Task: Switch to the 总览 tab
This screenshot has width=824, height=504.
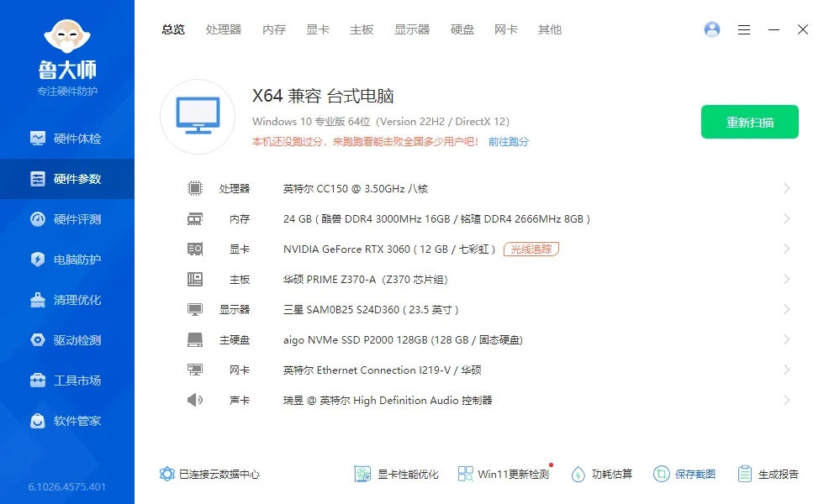Action: 173,30
